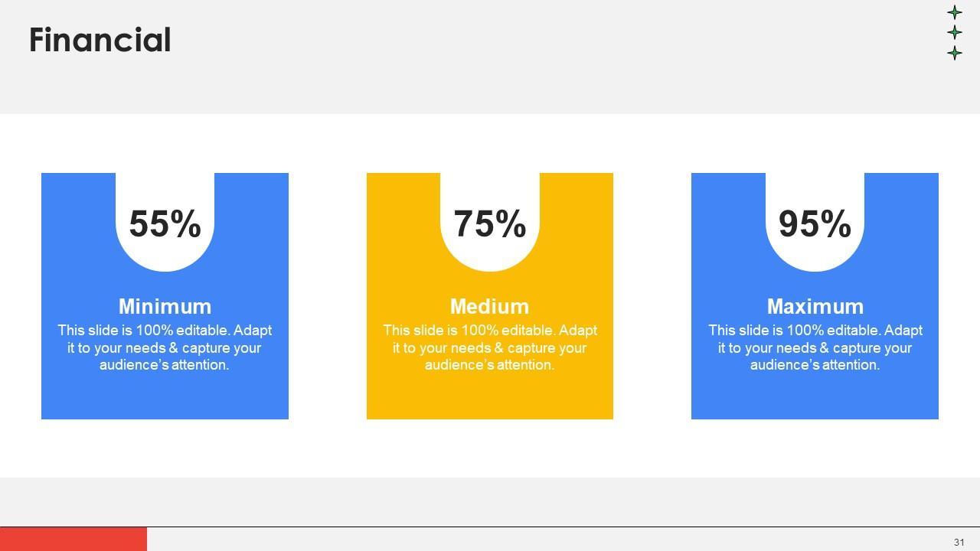Click the bottom green star icon
980x551 pixels.
coord(955,53)
